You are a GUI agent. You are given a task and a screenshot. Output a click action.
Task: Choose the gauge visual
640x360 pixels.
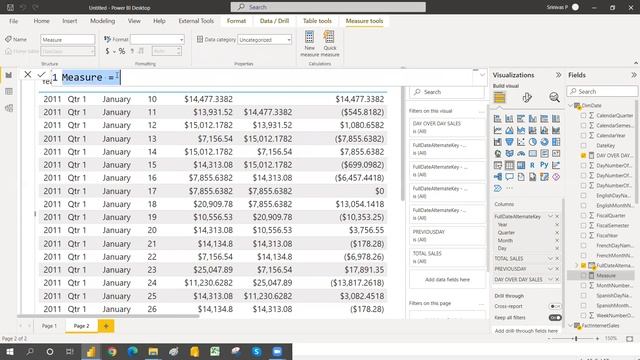click(x=521, y=153)
